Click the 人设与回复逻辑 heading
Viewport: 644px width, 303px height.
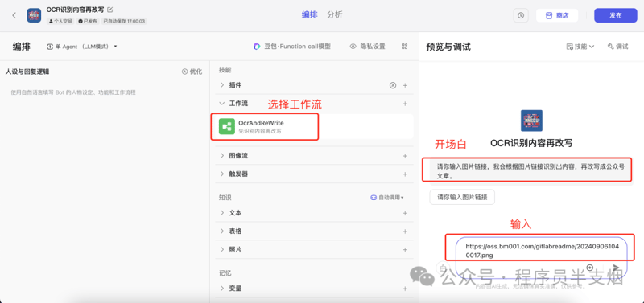point(27,72)
